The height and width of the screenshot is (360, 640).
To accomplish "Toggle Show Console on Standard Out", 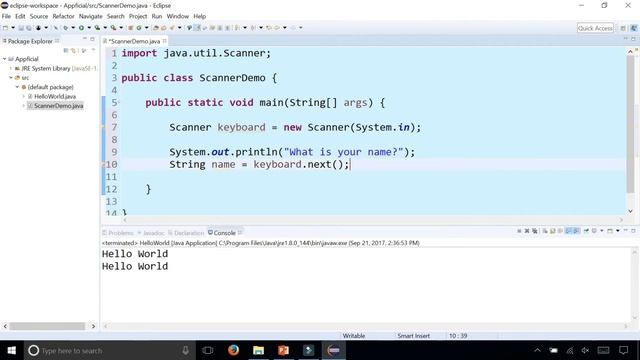I will 568,231.
